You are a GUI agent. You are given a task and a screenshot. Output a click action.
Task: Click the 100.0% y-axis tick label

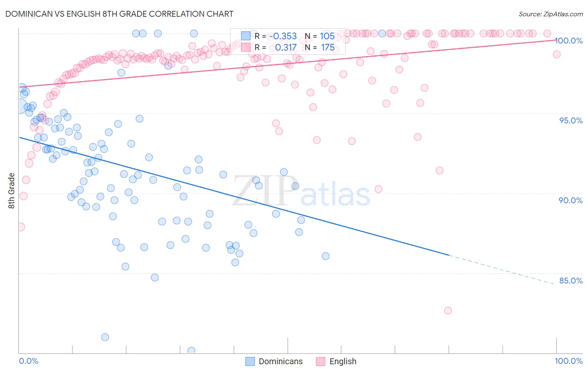(569, 41)
